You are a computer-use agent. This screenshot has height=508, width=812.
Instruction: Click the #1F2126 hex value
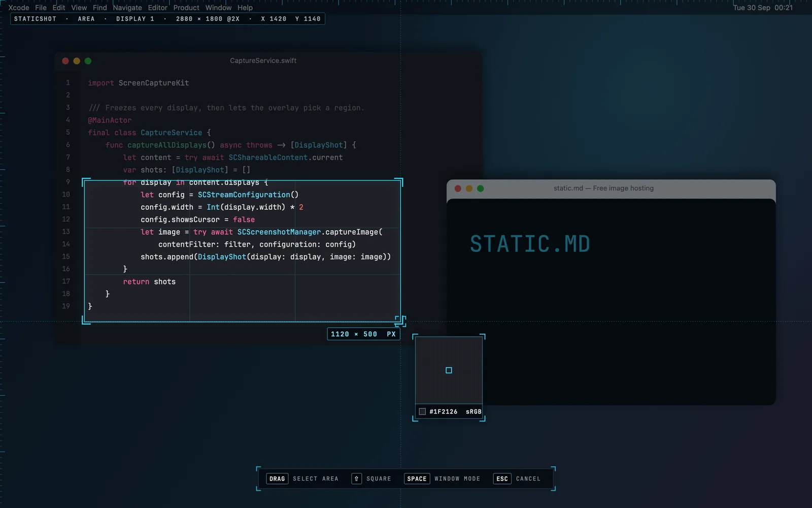444,411
